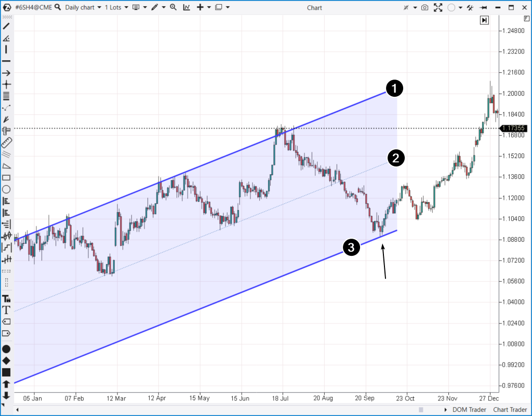The width and height of the screenshot is (532, 416).
Task: Pin the chart window
Action: [483, 7]
